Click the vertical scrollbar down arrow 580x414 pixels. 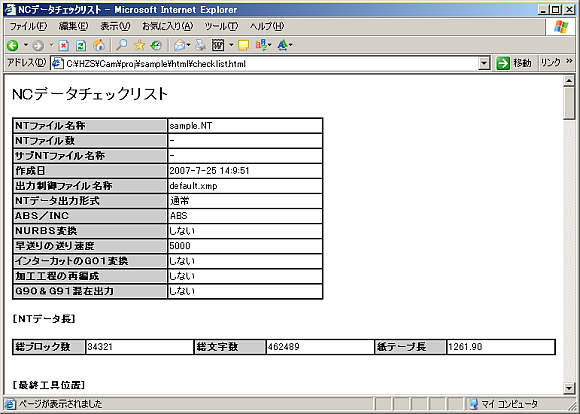(569, 388)
